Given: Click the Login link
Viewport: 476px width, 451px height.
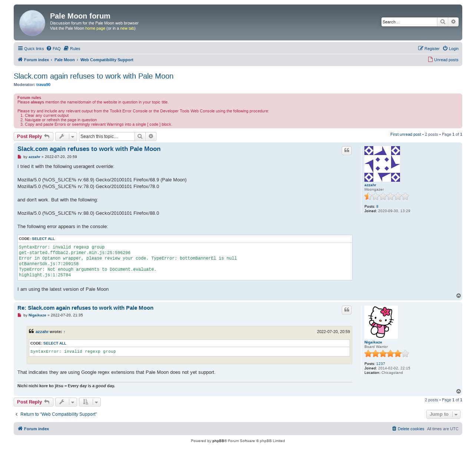Looking at the screenshot, I should tap(450, 49).
